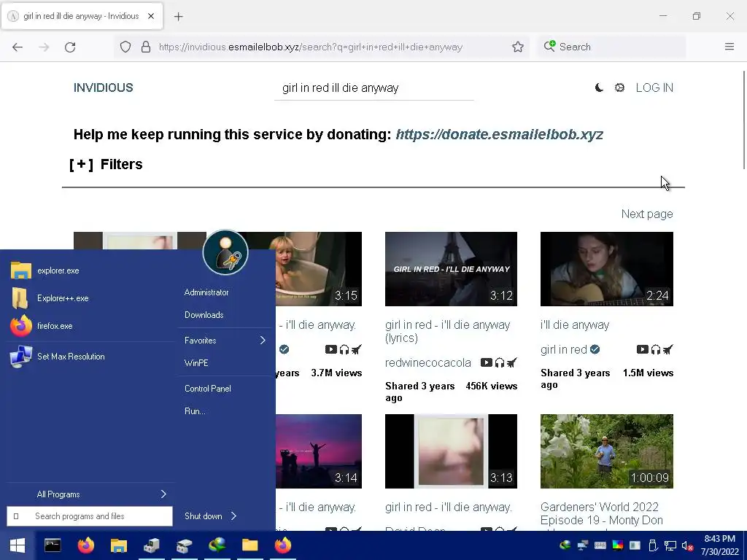Click the muted volume tray icon

687,545
